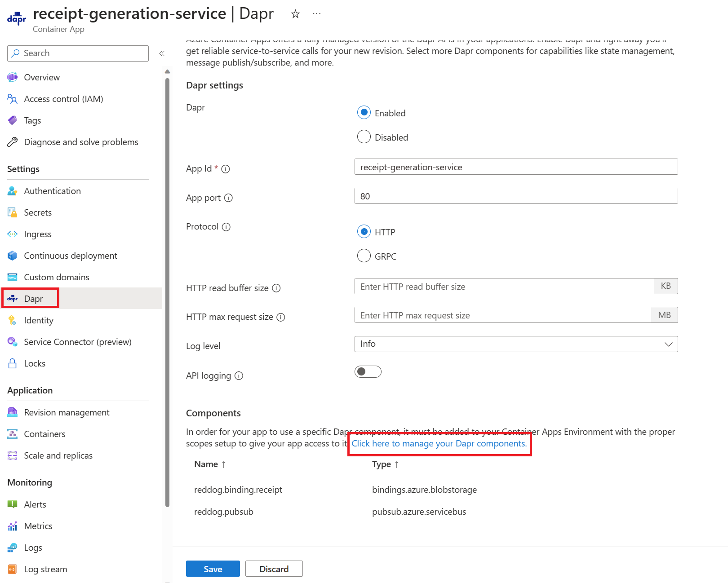
Task: Click the Scale and replicas icon
Action: tap(13, 455)
